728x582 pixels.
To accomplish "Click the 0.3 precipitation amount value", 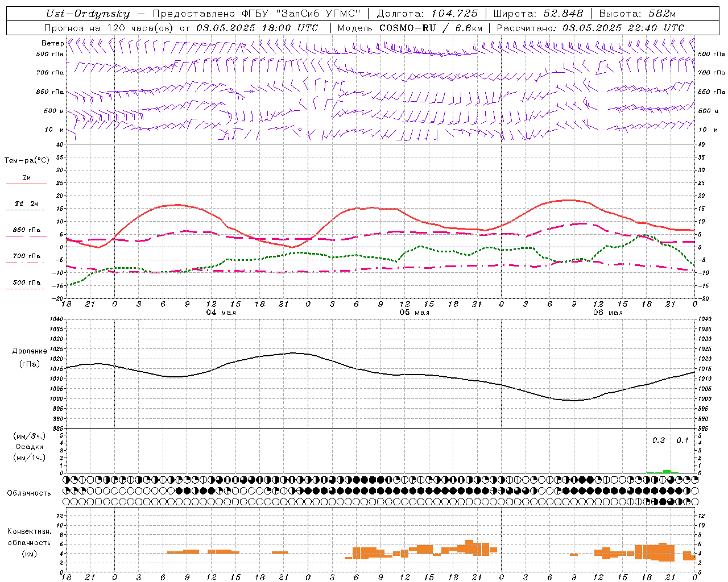I will point(659,440).
